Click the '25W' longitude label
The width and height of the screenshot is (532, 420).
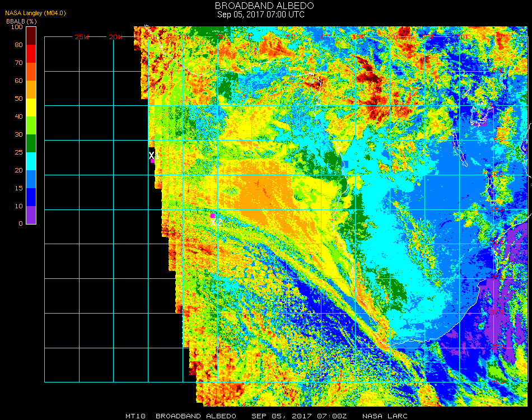tap(82, 37)
